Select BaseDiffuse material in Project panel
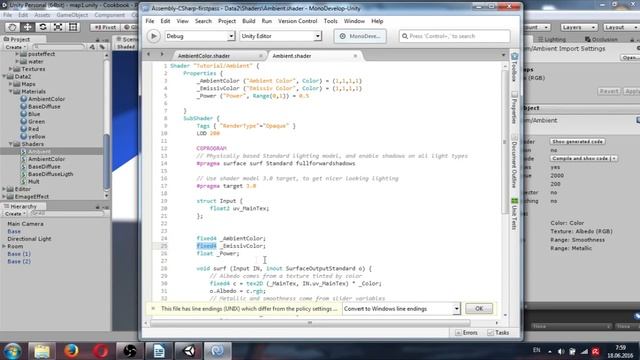Viewport: 640px width, 360px height. point(44,107)
